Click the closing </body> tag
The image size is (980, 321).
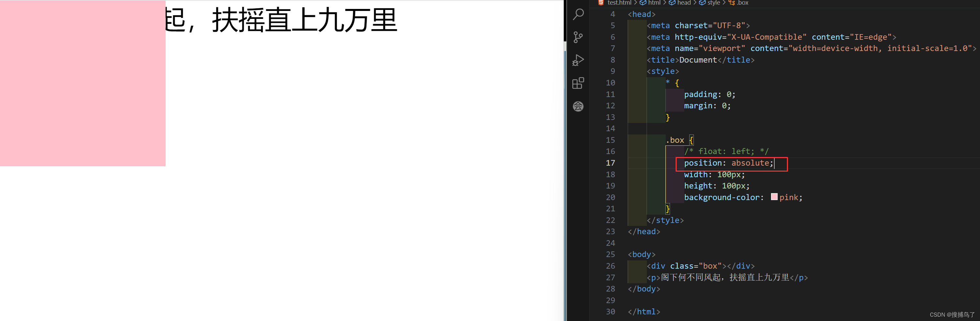coord(644,289)
